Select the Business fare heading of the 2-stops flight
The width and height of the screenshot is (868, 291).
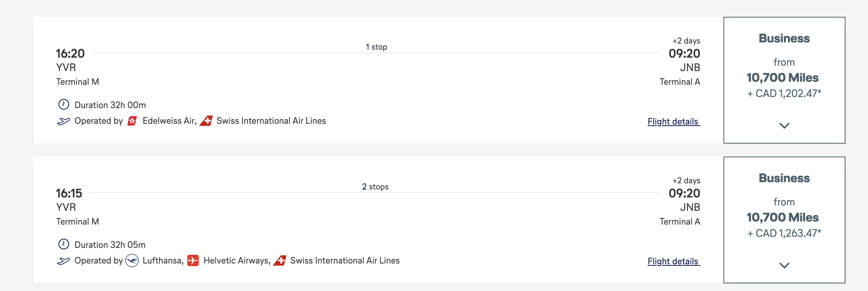[x=784, y=178]
